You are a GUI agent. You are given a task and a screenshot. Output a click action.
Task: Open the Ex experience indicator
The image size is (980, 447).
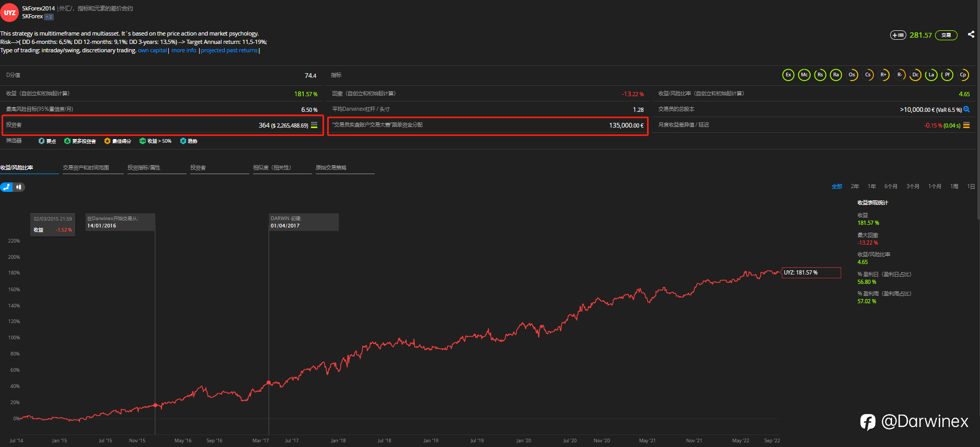coord(788,75)
